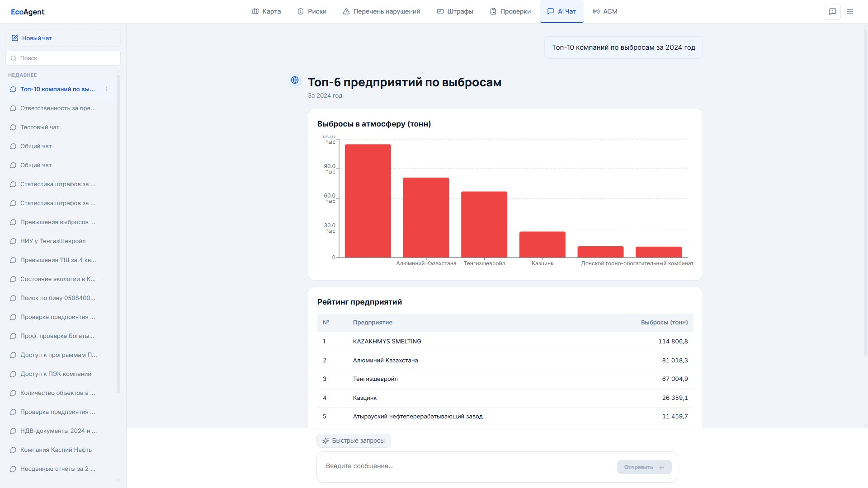Open the Риски tab
The width and height of the screenshot is (868, 488).
click(311, 11)
